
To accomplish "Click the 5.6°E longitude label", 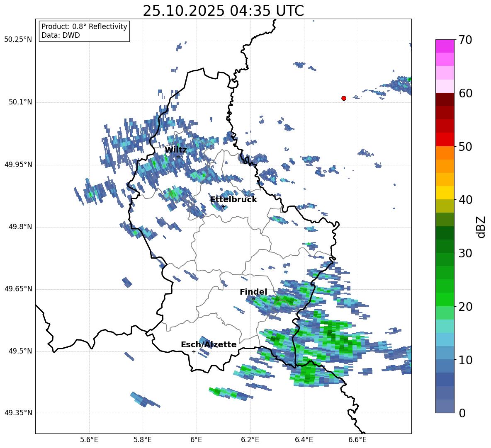I will tap(89, 440).
